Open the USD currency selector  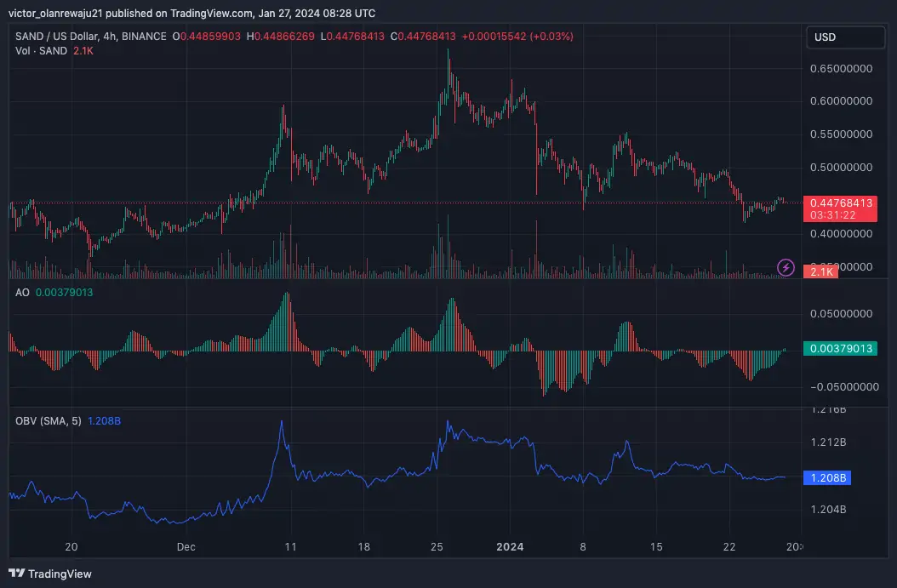point(846,37)
